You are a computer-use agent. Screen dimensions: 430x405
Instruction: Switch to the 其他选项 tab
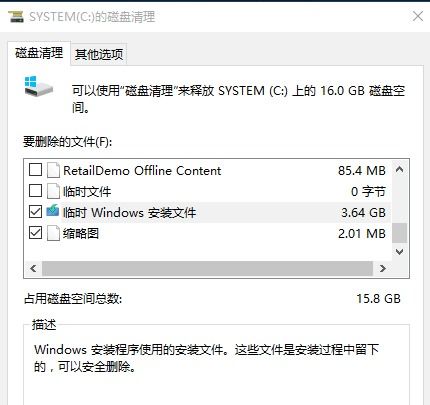pos(99,54)
